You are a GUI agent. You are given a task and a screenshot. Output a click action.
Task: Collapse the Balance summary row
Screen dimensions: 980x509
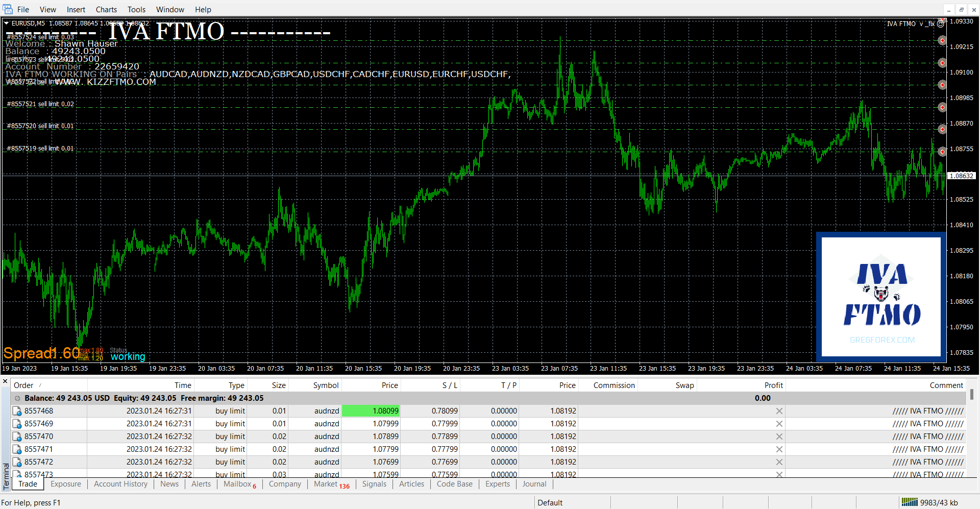pyautogui.click(x=17, y=398)
